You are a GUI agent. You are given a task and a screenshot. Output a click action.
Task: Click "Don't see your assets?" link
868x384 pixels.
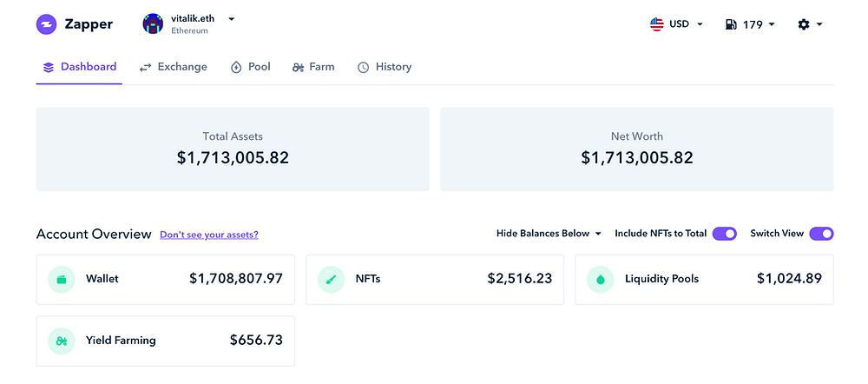point(209,235)
